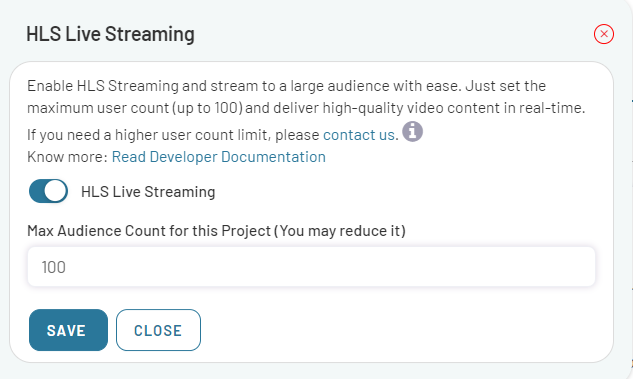The height and width of the screenshot is (379, 633).
Task: Follow the contact us link
Action: [x=358, y=134]
